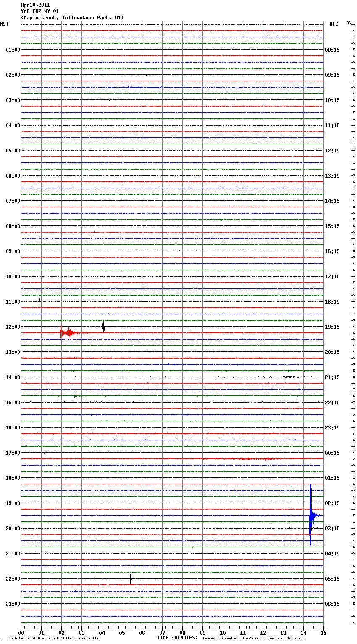This screenshot has width=357, height=644.
Task: Select the 15:00 MST time label
Action: coord(13,403)
